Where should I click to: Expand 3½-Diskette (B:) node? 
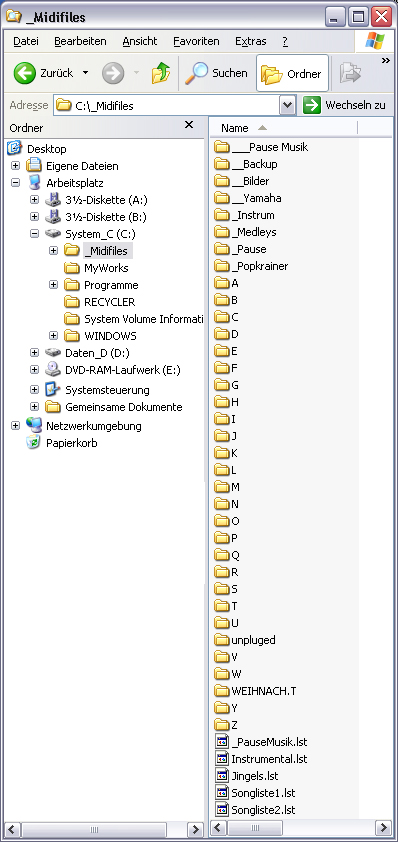[x=35, y=217]
